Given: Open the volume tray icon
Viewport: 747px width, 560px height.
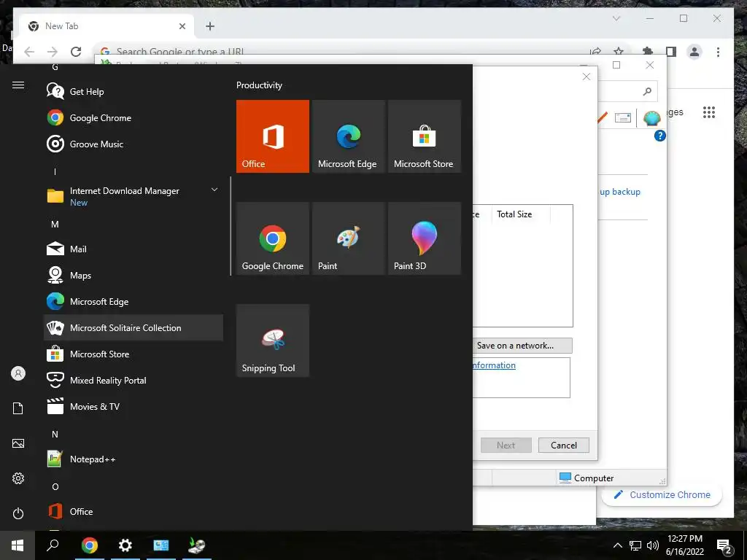Looking at the screenshot, I should pos(653,545).
